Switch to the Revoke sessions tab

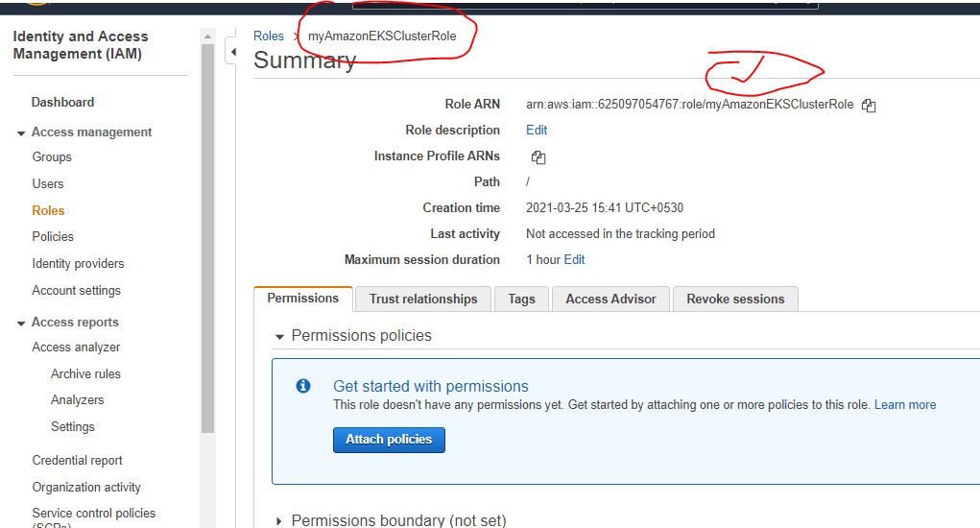click(735, 299)
